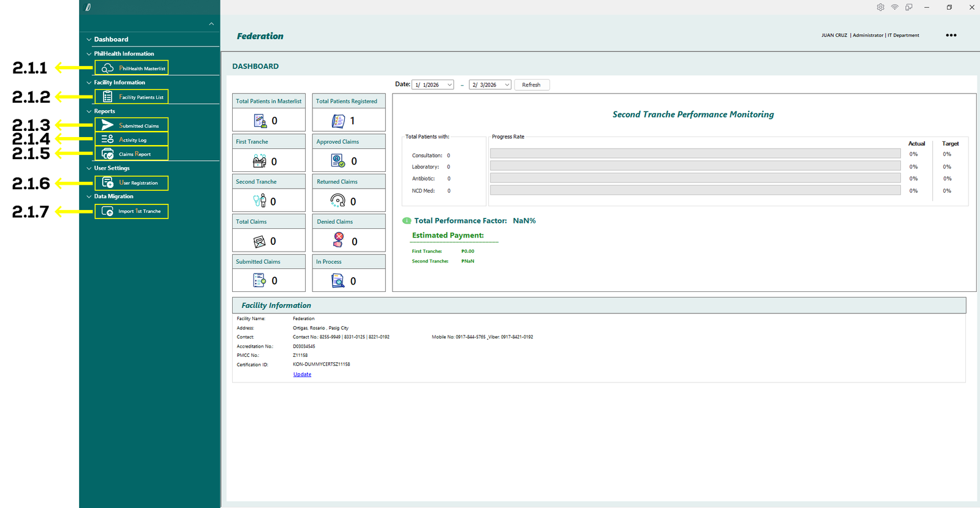Collapse the Reports section chevron
The image size is (980, 508).
[89, 111]
